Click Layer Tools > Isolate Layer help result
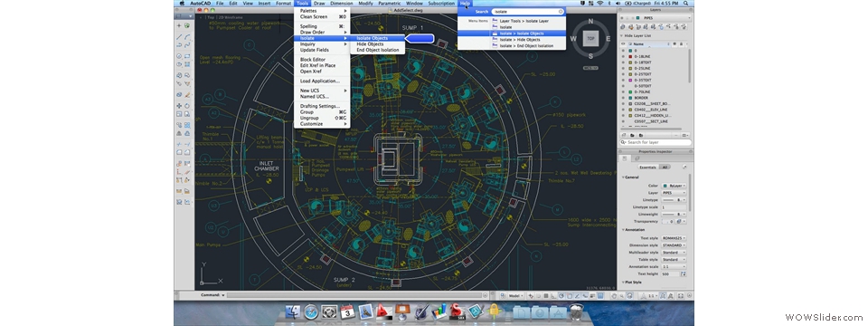The height and width of the screenshot is (326, 868). pyautogui.click(x=524, y=21)
